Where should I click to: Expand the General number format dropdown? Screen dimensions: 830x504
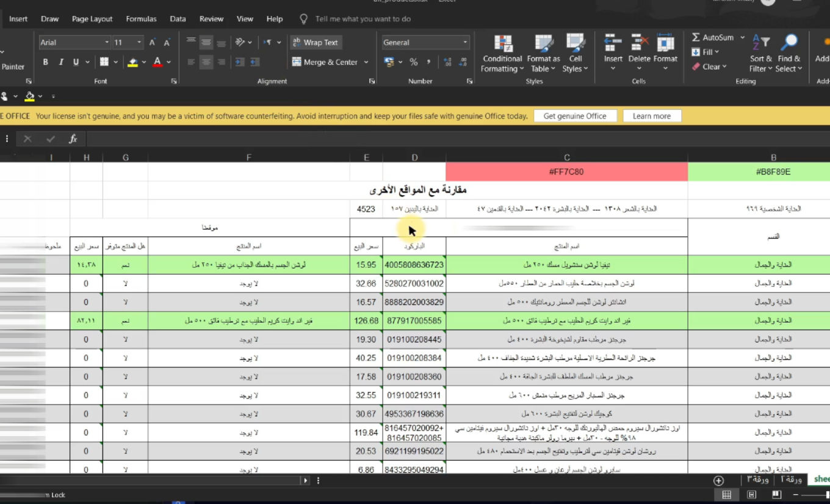(x=465, y=43)
